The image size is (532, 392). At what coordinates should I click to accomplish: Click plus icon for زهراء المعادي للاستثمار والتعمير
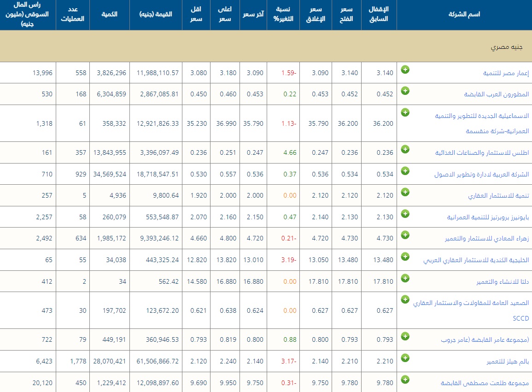coord(405,235)
